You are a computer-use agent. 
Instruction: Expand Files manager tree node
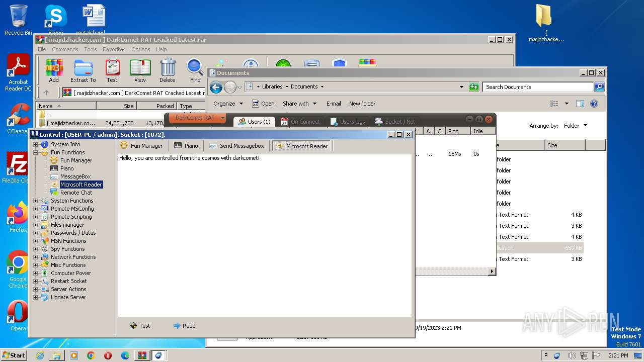click(36, 225)
